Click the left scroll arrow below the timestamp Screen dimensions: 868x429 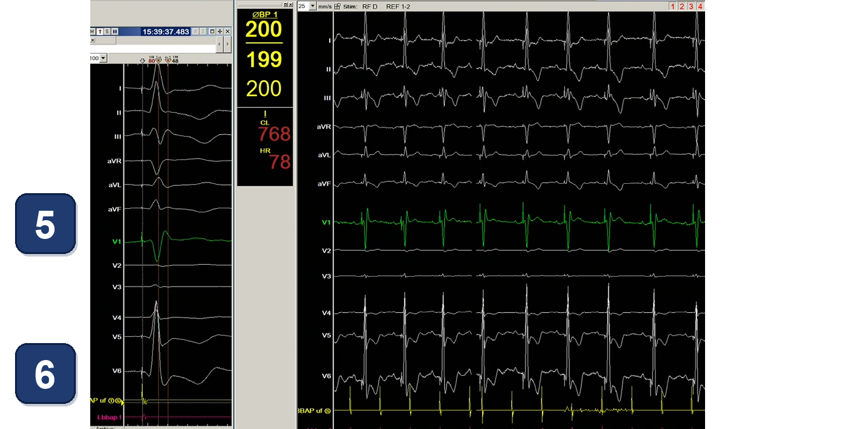[219, 45]
